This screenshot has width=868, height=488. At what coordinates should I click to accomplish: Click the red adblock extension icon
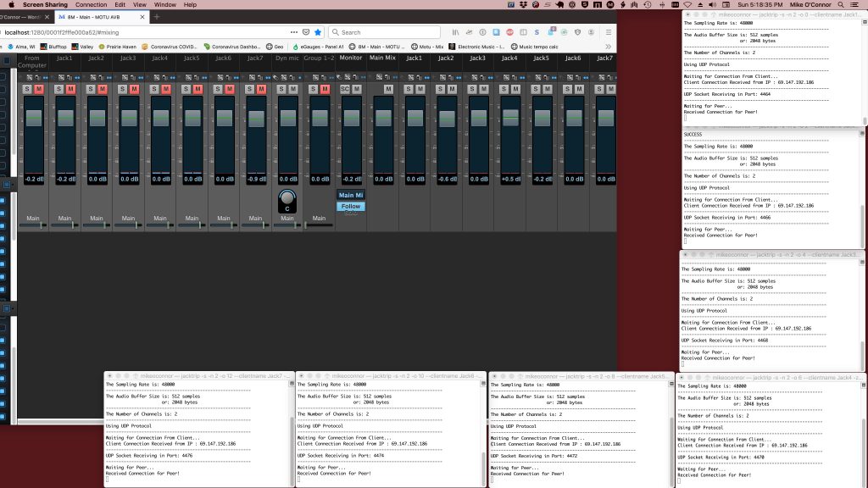[x=509, y=32]
